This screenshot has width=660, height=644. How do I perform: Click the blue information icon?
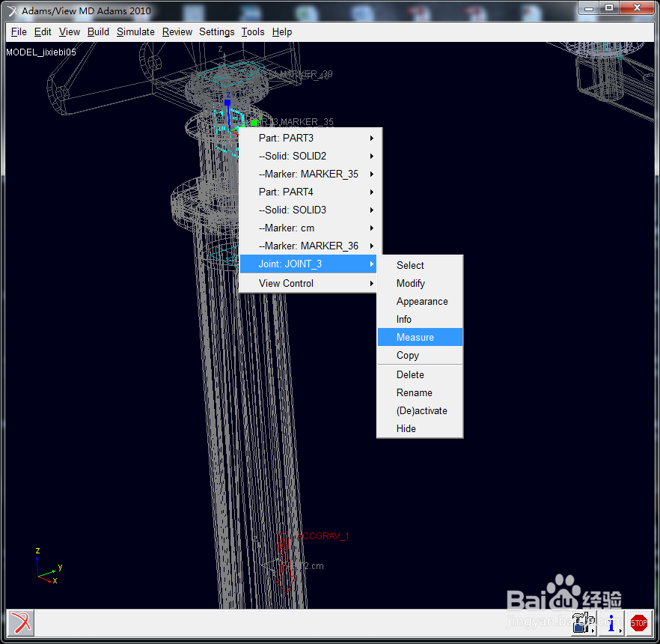click(611, 622)
